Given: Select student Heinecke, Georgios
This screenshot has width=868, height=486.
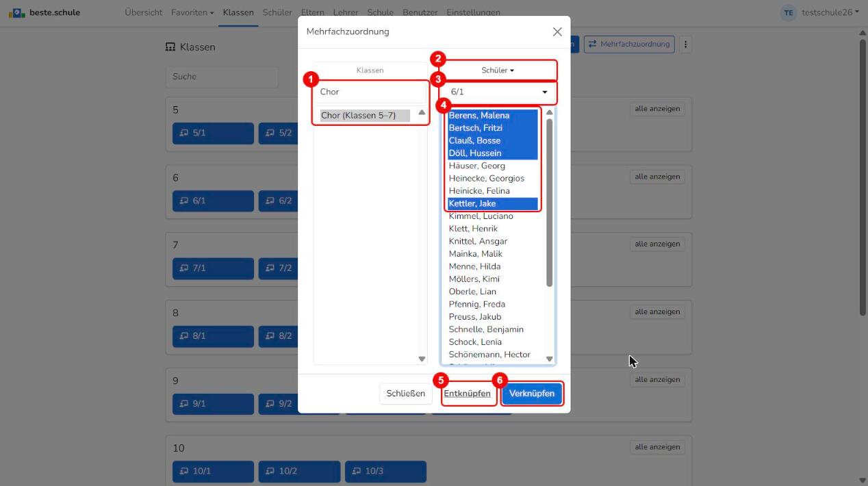Looking at the screenshot, I should point(493,179).
